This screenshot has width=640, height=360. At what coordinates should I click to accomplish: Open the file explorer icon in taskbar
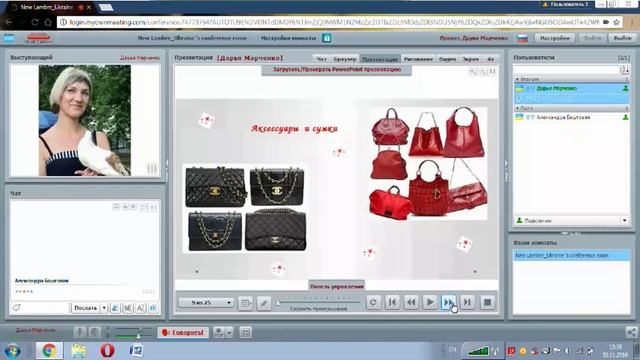pyautogui.click(x=78, y=351)
